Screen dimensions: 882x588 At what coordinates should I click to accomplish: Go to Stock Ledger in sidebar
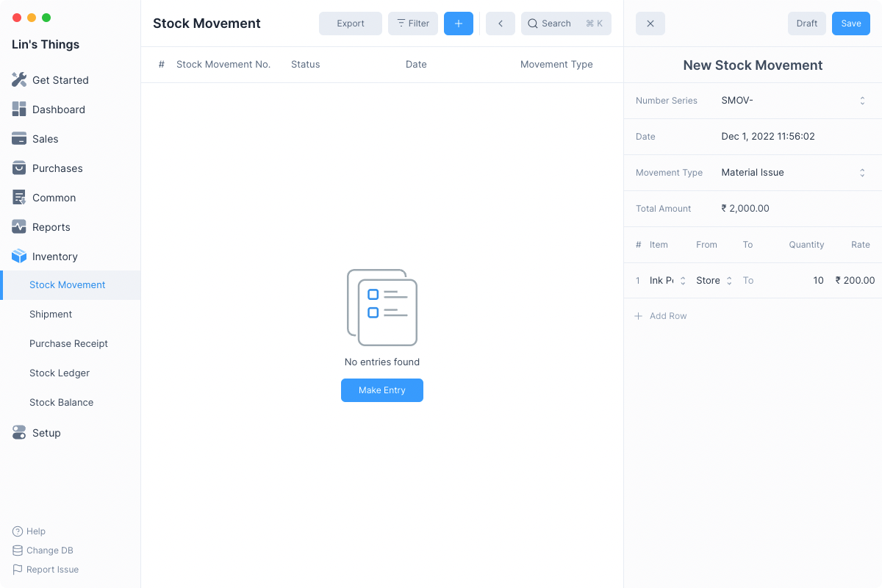coord(60,373)
